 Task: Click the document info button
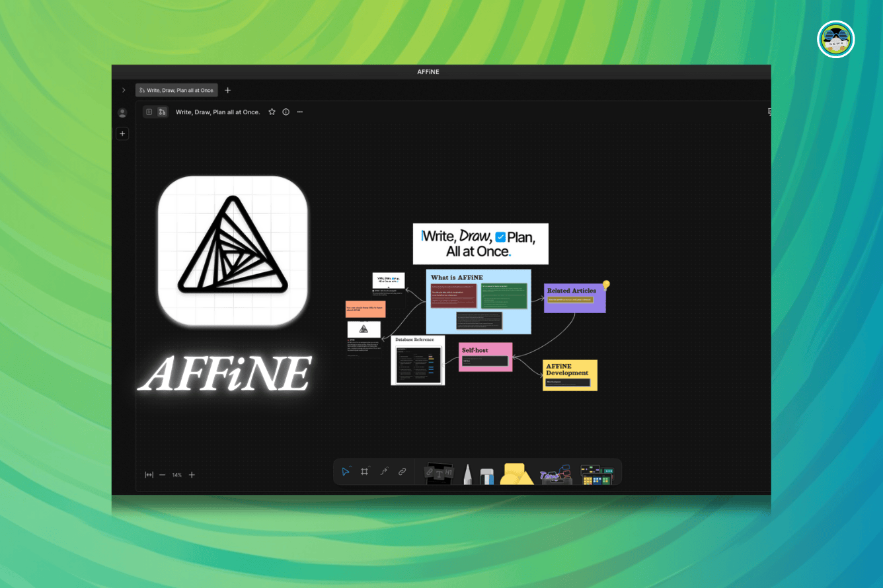286,112
